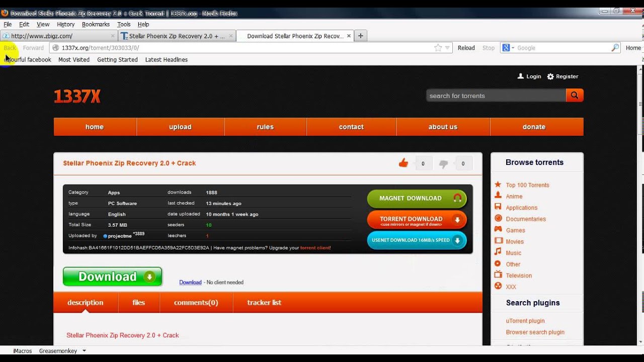
Task: Click the thumbs up vote icon
Action: pyautogui.click(x=403, y=163)
